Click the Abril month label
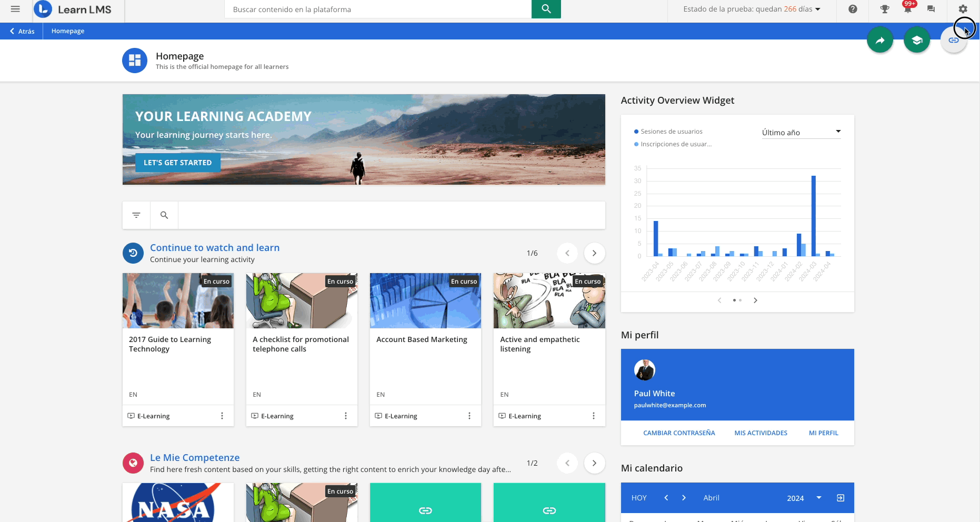This screenshot has height=522, width=980. coord(711,498)
